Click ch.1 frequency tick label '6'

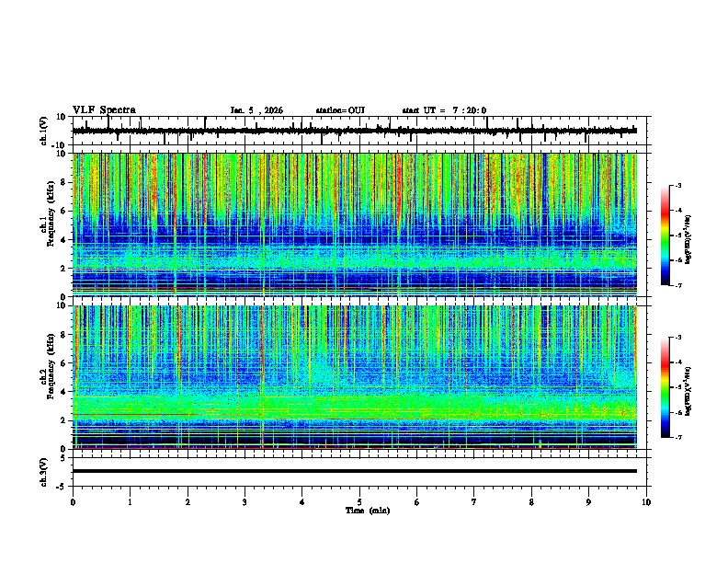coord(64,211)
